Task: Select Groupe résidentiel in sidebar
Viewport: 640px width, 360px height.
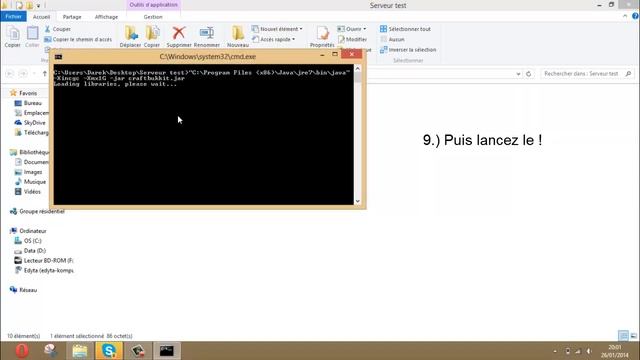Action: click(x=37, y=211)
